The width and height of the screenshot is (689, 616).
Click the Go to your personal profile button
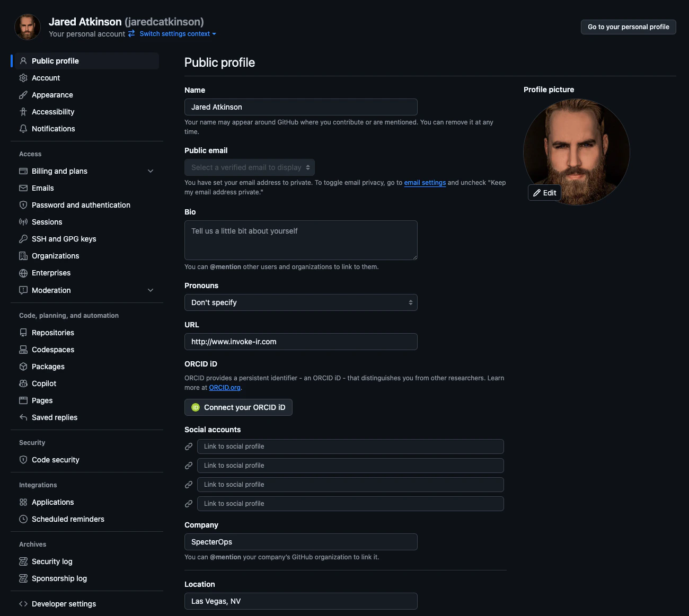(628, 26)
